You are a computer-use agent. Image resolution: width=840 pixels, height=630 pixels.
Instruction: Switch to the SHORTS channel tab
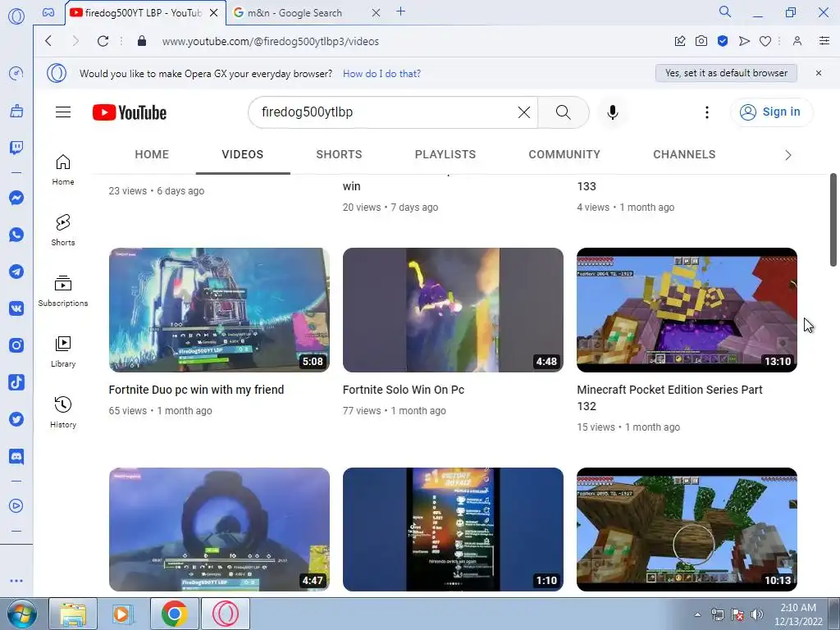click(x=339, y=154)
